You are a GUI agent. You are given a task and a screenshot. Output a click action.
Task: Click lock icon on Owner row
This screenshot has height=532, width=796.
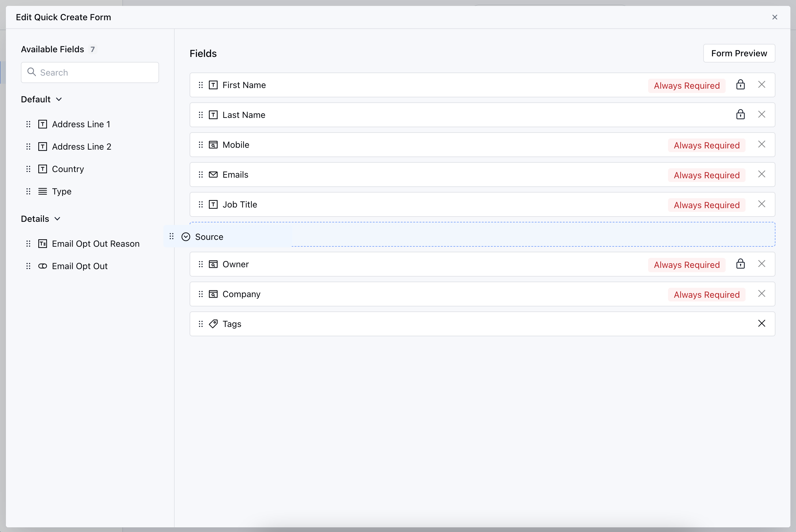click(x=740, y=264)
